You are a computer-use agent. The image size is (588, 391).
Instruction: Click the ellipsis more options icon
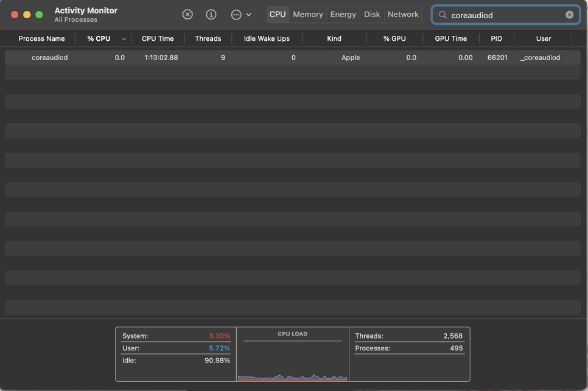236,15
